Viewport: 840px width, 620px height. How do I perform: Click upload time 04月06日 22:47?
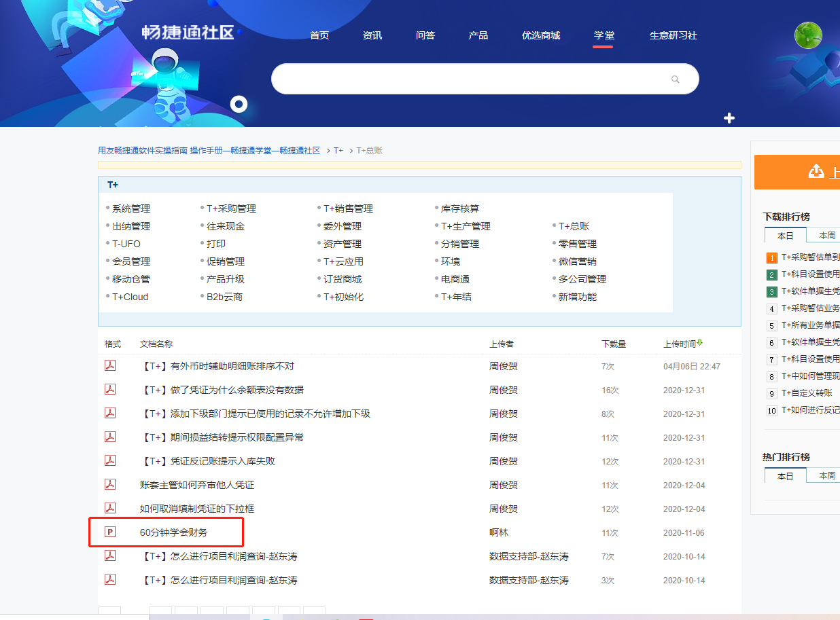(692, 366)
